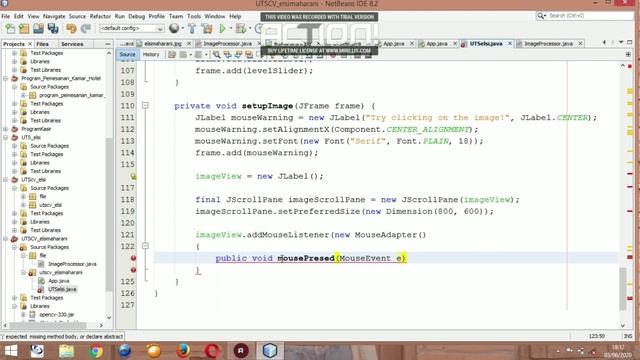Viewport: 640px width, 360px height.
Task: Click the editor split window icon
Action: point(628,54)
